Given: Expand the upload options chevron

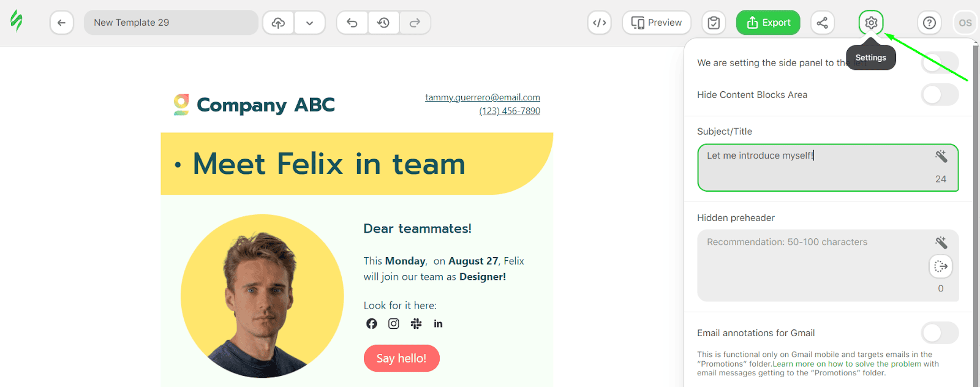Looking at the screenshot, I should coord(310,22).
